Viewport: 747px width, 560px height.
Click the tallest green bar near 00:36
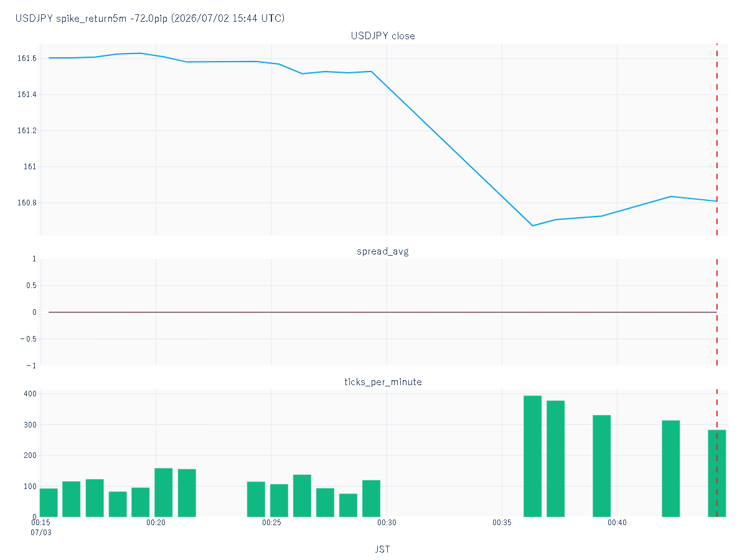(x=532, y=456)
